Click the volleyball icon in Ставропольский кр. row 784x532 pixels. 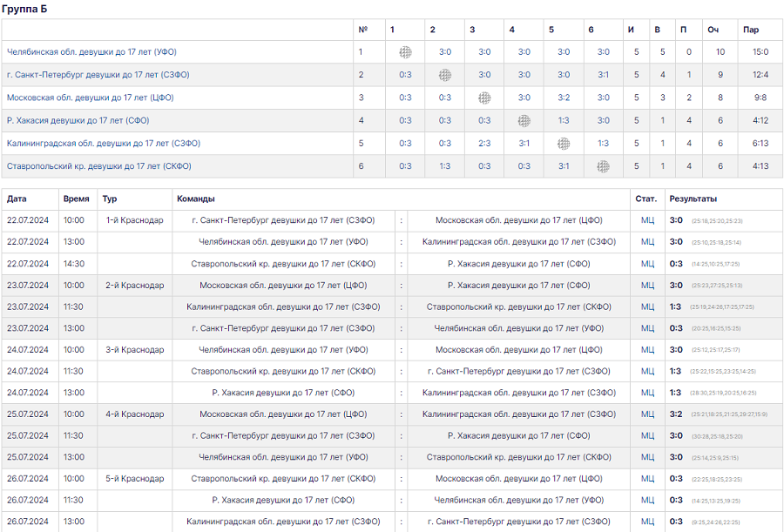coord(603,165)
